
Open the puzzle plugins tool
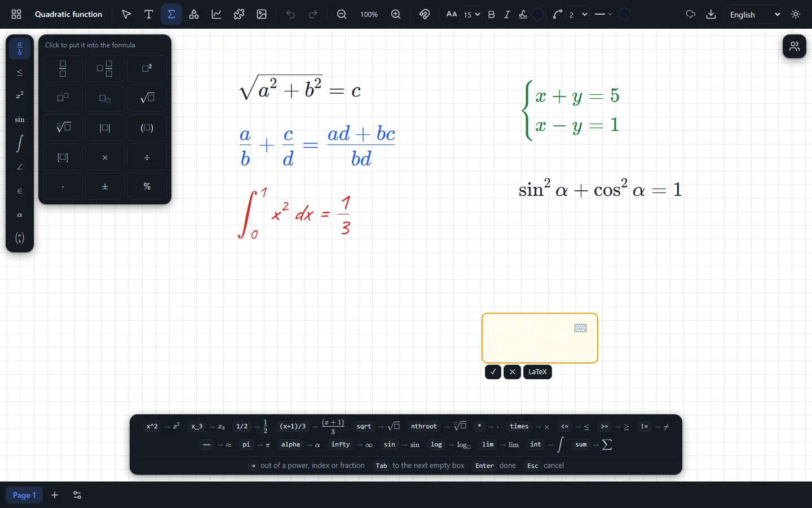point(239,14)
